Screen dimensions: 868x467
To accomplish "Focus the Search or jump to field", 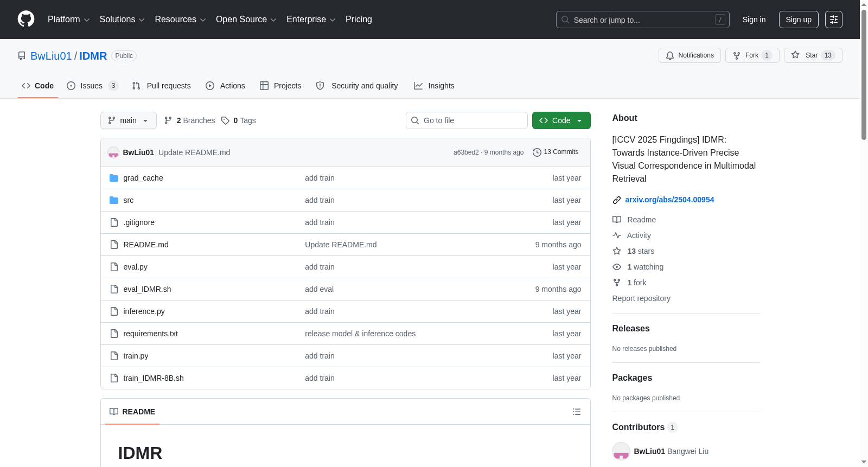I will click(643, 20).
